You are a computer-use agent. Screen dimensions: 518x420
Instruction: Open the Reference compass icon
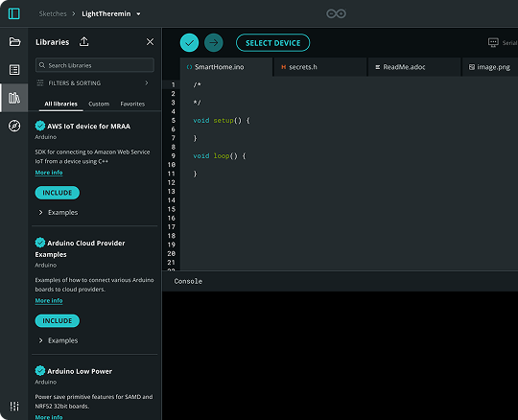tap(14, 126)
